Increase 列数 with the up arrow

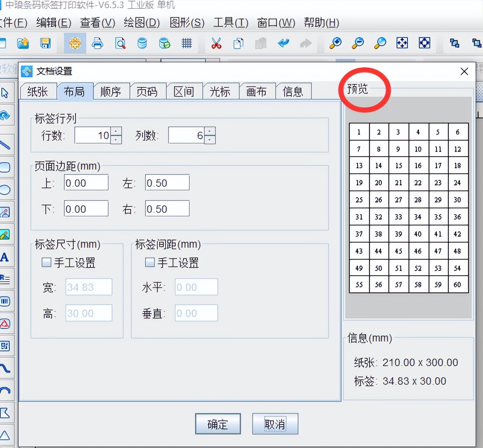[x=210, y=131]
